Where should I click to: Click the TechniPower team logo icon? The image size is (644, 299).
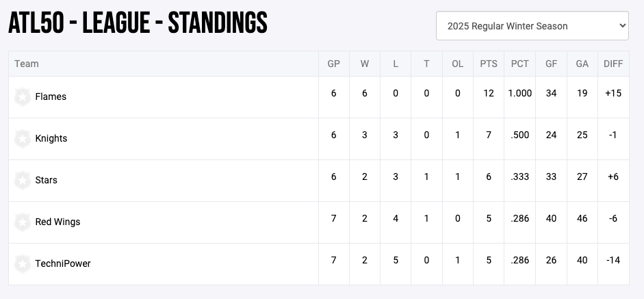click(23, 264)
